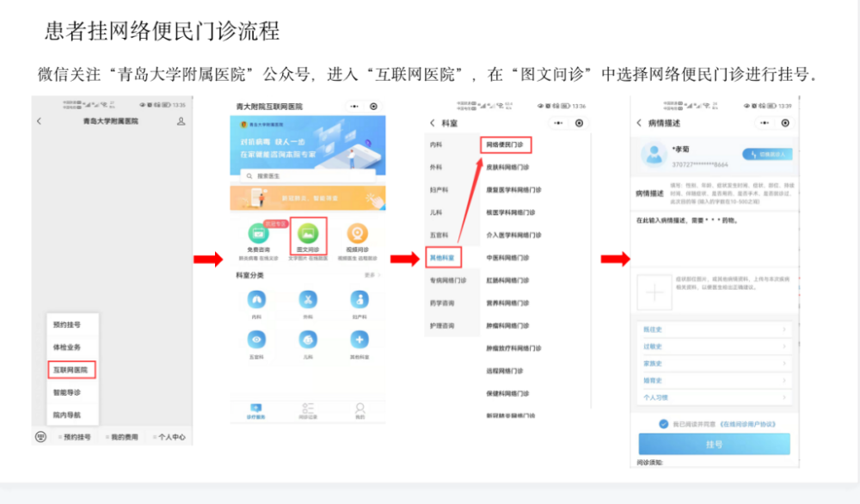Select 其他科室 in the 科室 sidebar
This screenshot has height=504, width=860.
[443, 258]
